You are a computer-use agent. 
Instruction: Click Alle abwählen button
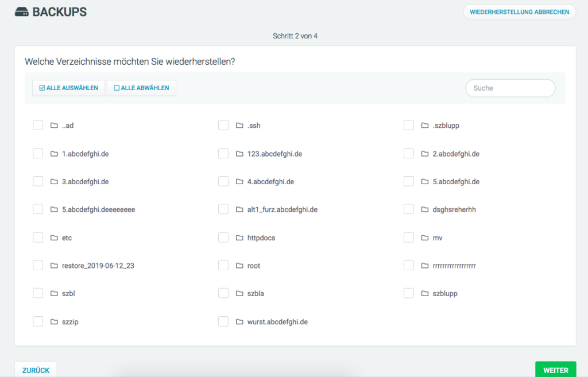coord(141,88)
